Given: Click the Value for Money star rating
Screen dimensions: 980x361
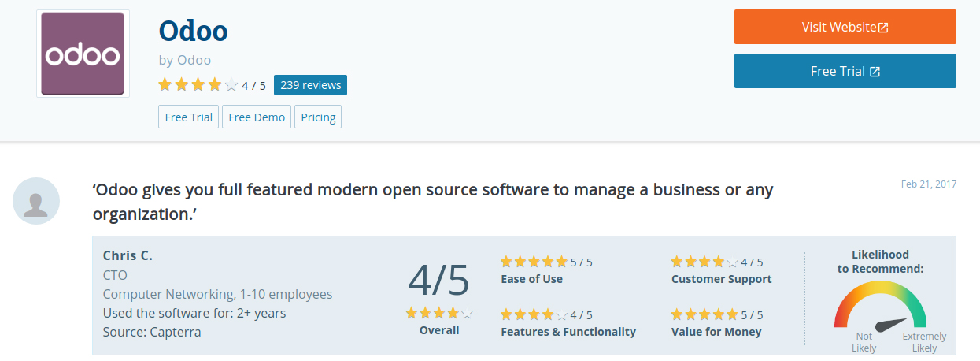Looking at the screenshot, I should click(x=704, y=314).
